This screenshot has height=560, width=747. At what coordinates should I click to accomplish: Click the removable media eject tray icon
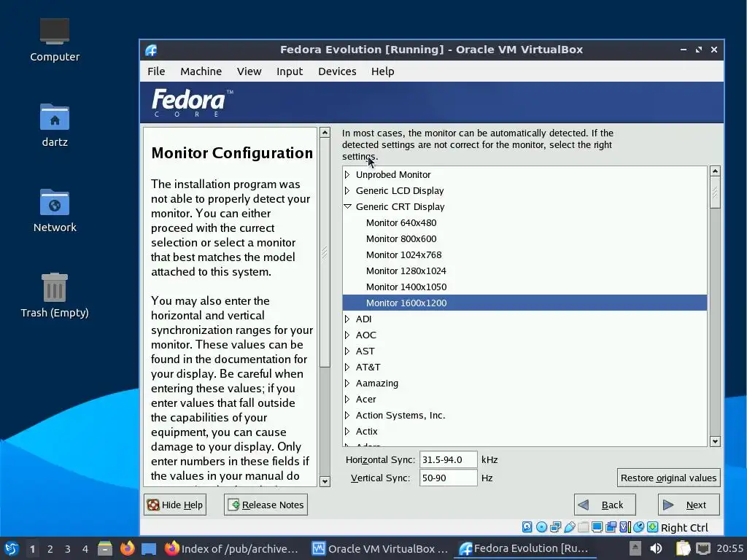[635, 548]
